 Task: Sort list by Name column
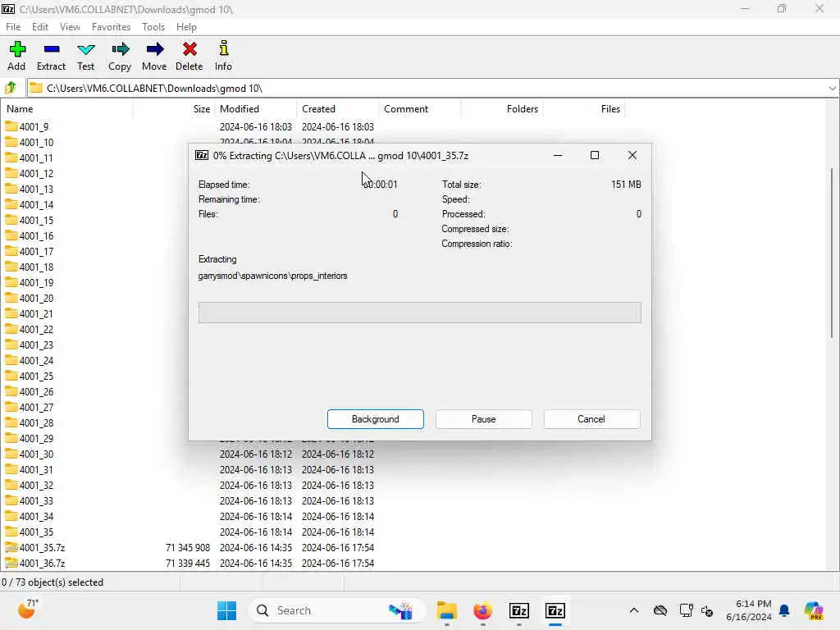point(66,109)
